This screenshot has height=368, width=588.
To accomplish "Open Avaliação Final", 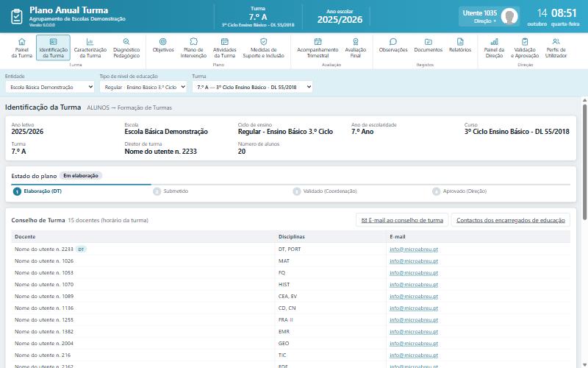I will [x=356, y=48].
